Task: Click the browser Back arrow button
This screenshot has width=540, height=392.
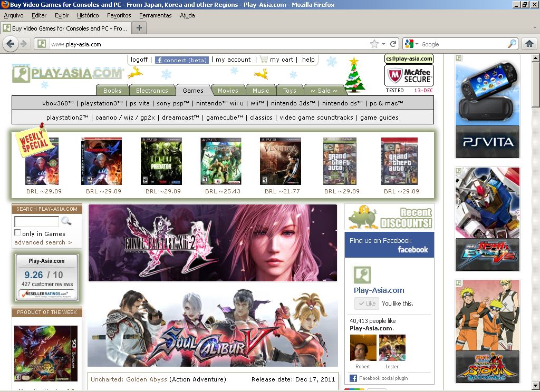Action: pos(10,44)
